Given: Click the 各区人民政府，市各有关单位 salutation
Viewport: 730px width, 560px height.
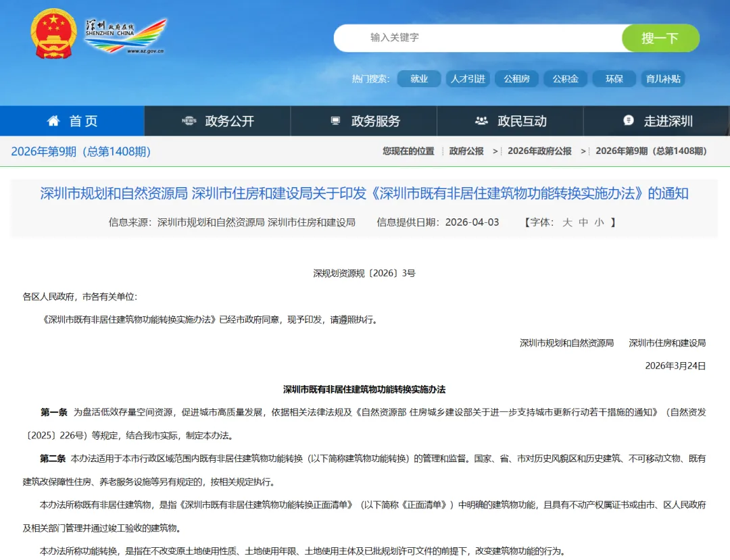Looking at the screenshot, I should [x=80, y=297].
